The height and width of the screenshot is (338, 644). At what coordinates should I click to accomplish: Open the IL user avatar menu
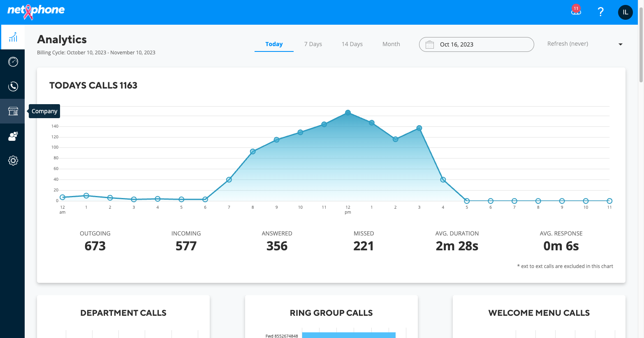click(625, 12)
